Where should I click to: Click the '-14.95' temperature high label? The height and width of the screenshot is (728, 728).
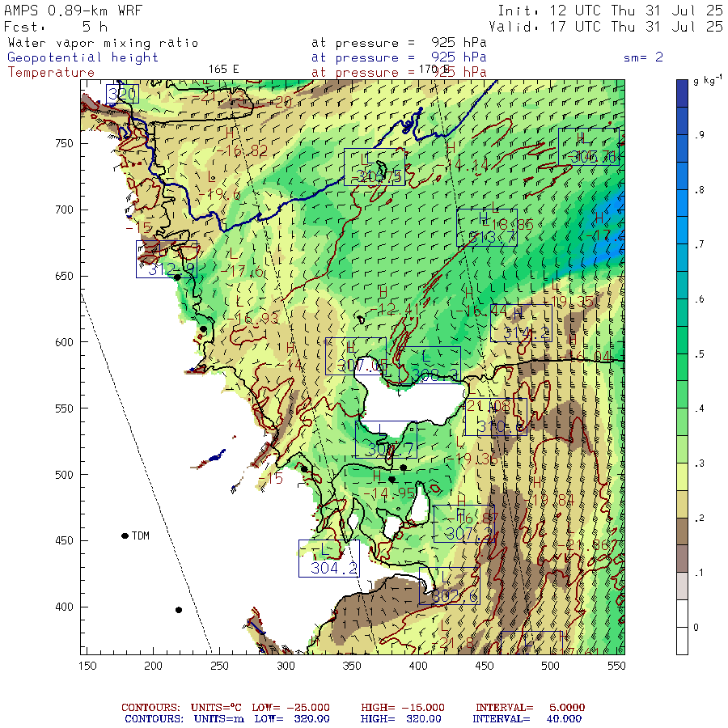tap(389, 493)
